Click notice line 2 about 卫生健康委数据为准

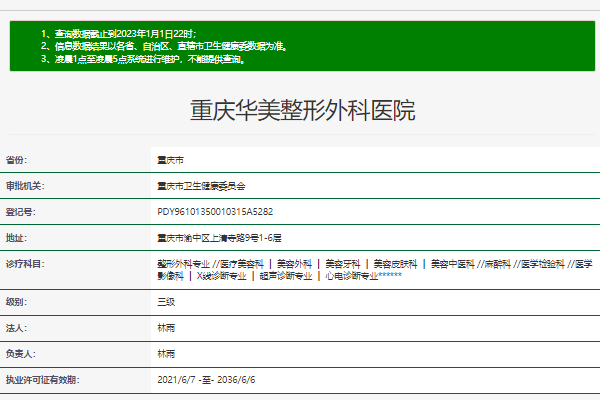(x=164, y=46)
